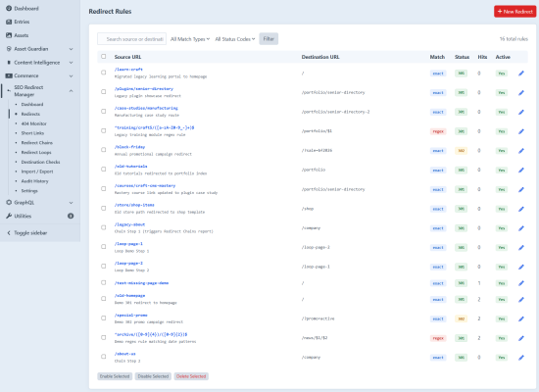Click the Enable Selected button
Viewport: 539px width, 392px height.
(115, 376)
